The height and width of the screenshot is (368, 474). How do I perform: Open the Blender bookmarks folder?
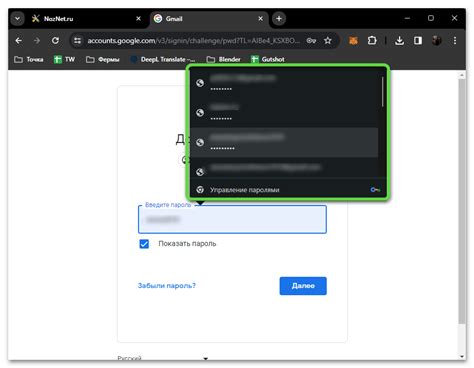[x=223, y=59]
